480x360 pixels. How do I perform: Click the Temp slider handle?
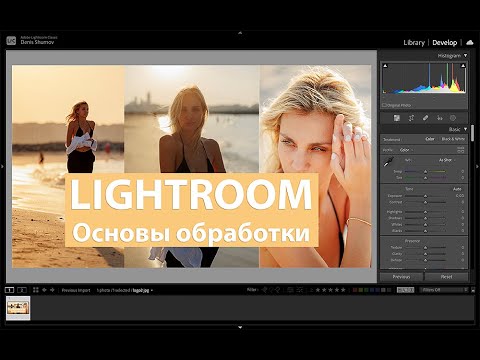(x=425, y=171)
